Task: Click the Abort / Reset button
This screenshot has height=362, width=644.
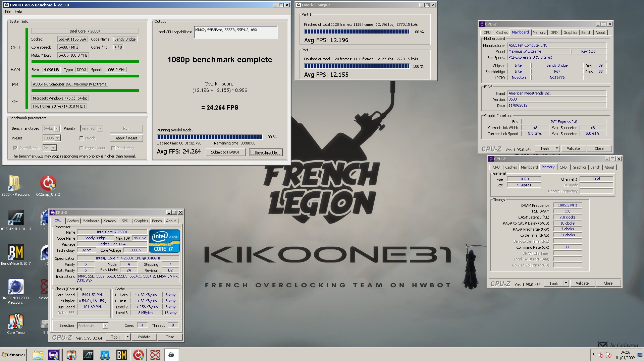Action: 126,138
